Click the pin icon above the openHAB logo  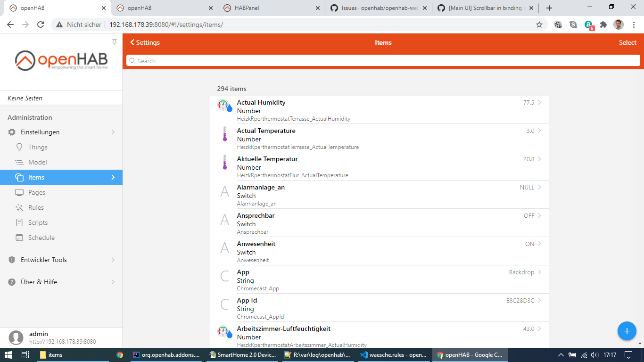tap(114, 42)
